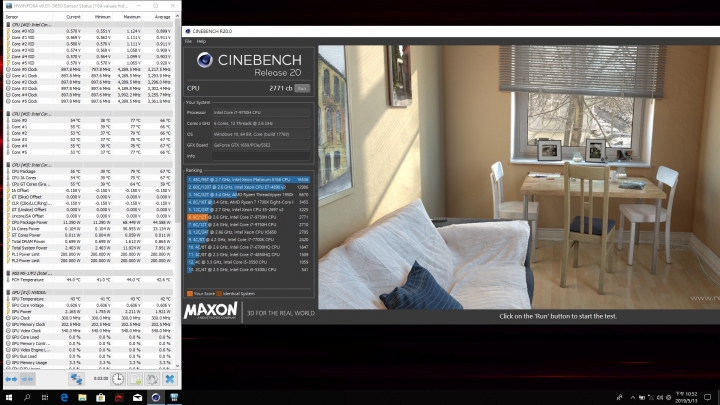This screenshot has width=720, height=405.
Task: Click the MAXON logo in Cinebench
Action: pyautogui.click(x=210, y=310)
